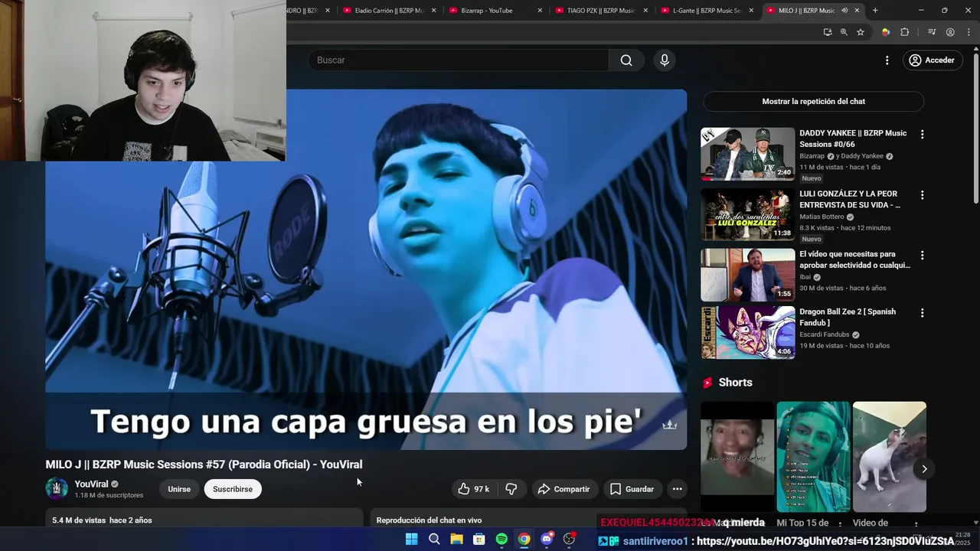Share the video via Compartir
The width and height of the screenshot is (980, 551).
pyautogui.click(x=563, y=489)
